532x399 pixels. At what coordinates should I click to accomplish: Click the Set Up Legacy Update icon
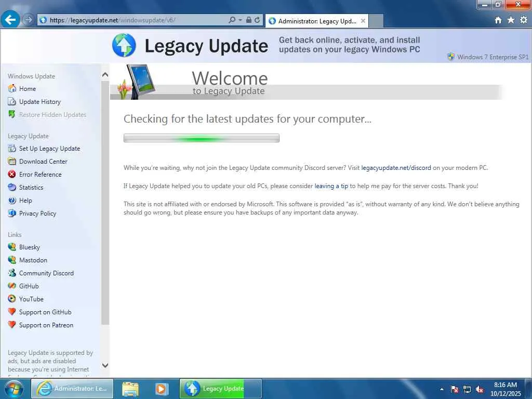pyautogui.click(x=12, y=148)
